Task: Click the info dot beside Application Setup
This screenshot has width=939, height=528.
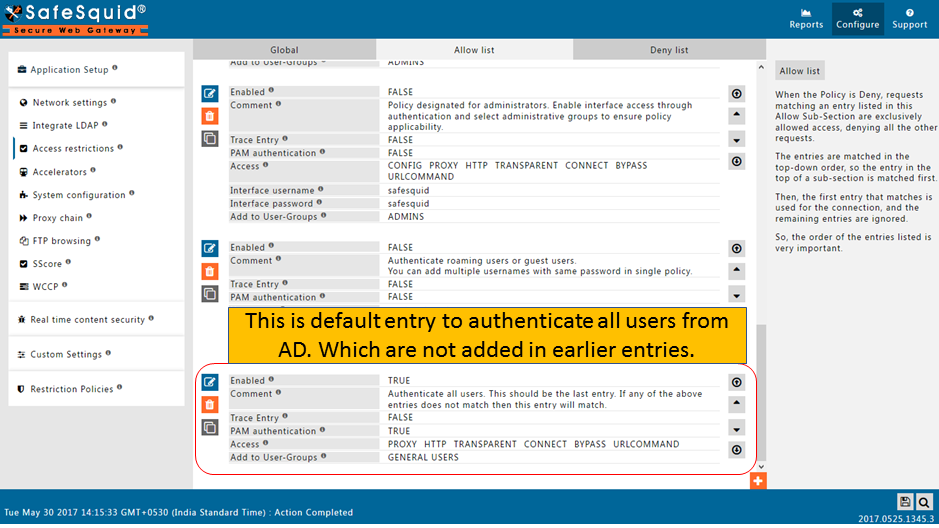Action: [x=114, y=68]
